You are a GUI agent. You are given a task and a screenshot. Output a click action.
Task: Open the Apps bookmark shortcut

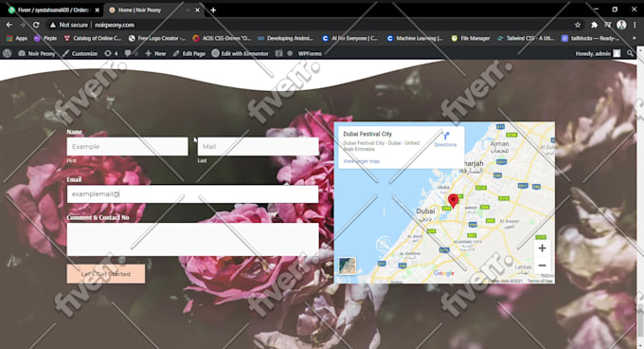(16, 38)
